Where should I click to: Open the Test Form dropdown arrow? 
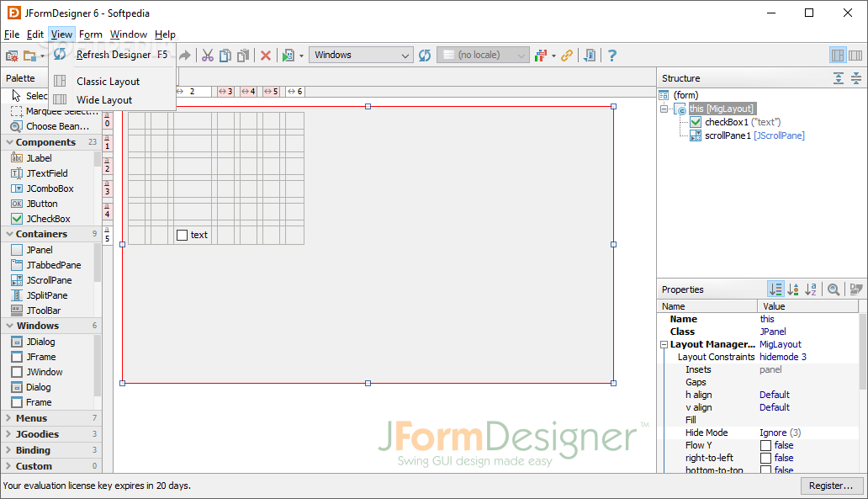(x=301, y=56)
